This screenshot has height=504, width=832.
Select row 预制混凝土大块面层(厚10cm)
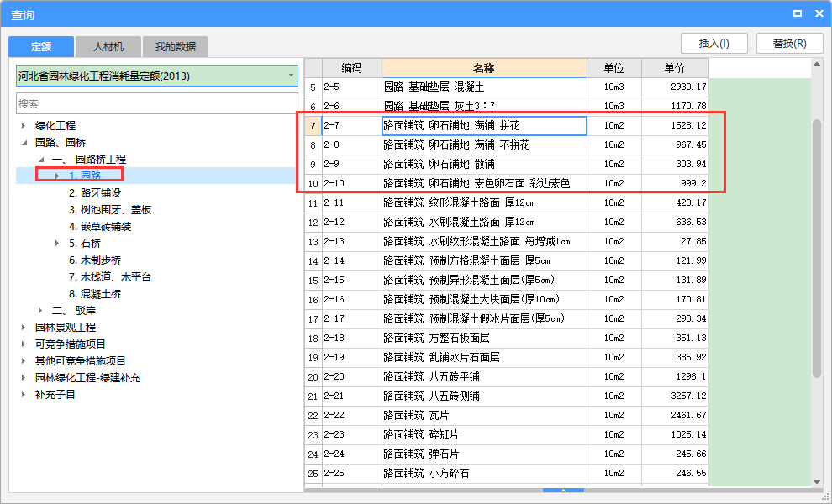(507, 299)
